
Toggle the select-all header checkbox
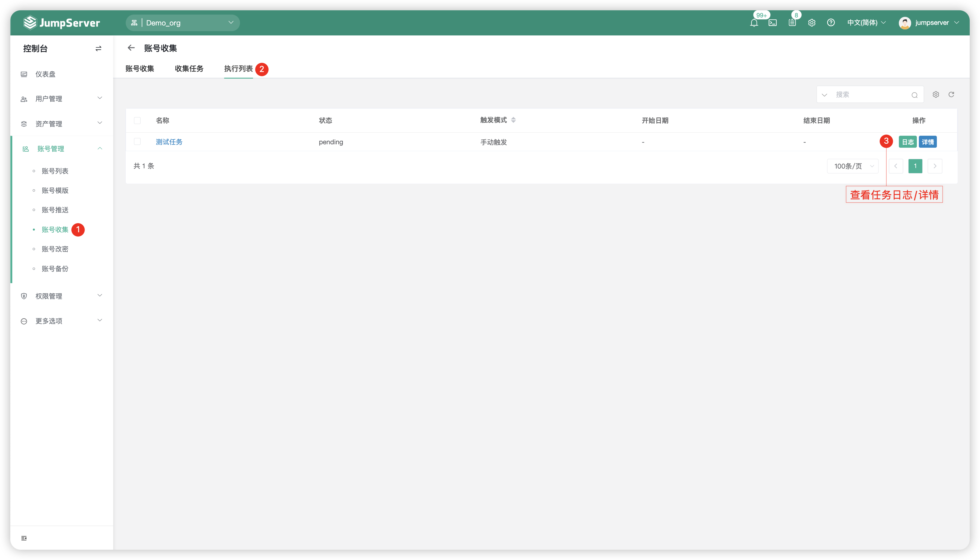(x=137, y=121)
